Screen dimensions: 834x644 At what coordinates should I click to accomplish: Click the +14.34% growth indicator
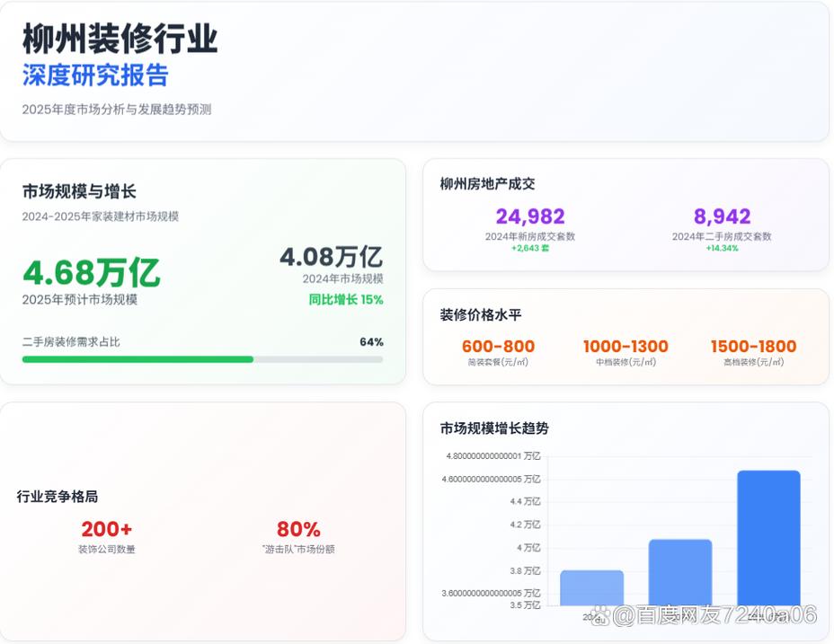point(722,248)
